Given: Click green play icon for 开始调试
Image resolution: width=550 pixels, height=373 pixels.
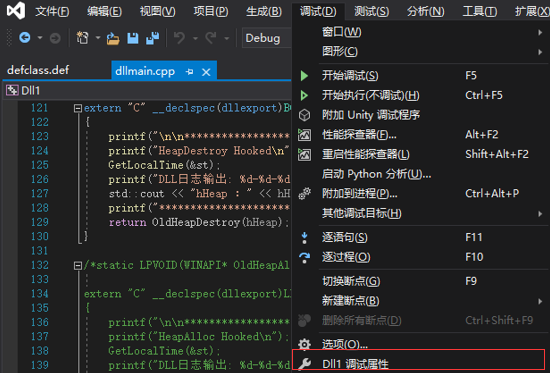Looking at the screenshot, I should point(304,76).
